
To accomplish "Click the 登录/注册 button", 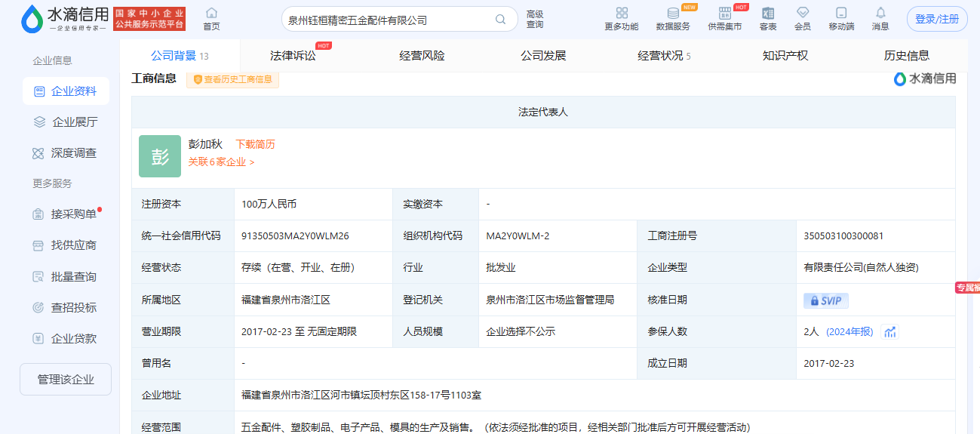I will click(x=937, y=20).
